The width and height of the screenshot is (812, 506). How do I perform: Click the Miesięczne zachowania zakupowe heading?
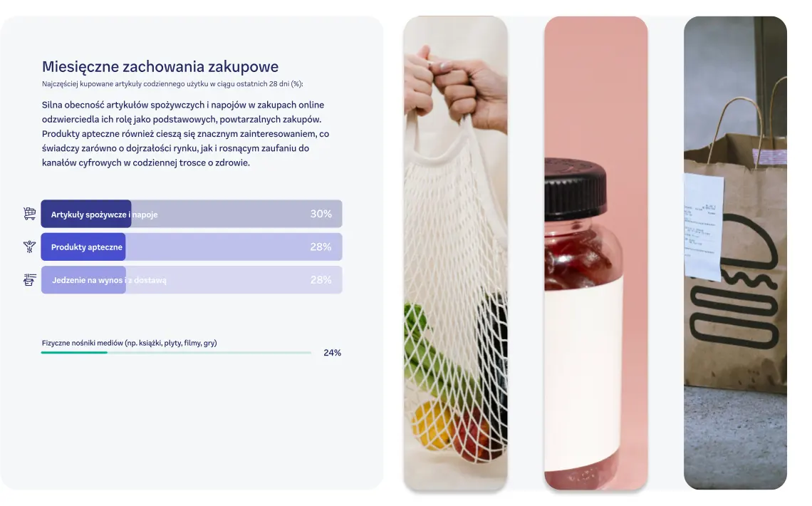click(x=160, y=66)
